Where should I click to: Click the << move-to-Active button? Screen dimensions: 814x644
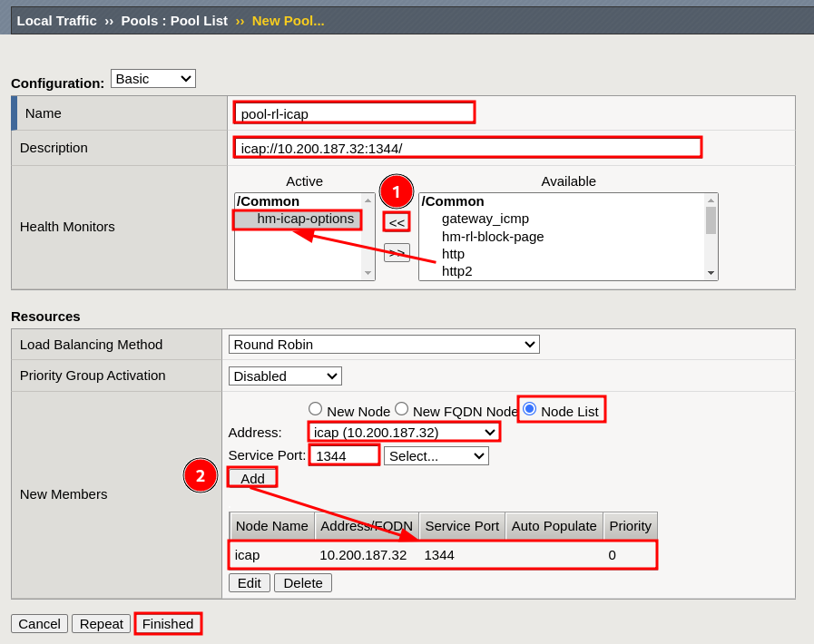click(x=397, y=222)
